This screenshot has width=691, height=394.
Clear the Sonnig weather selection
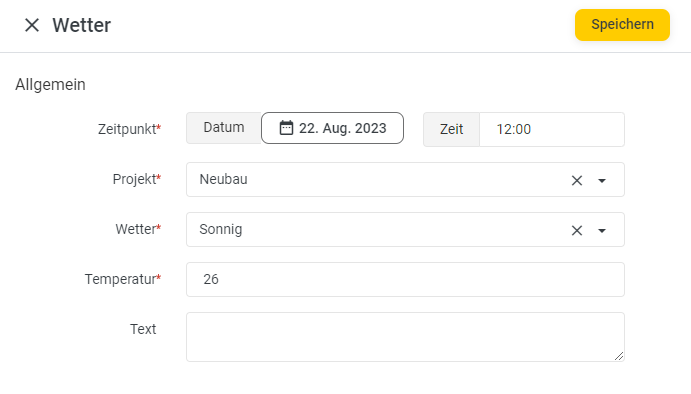(576, 230)
